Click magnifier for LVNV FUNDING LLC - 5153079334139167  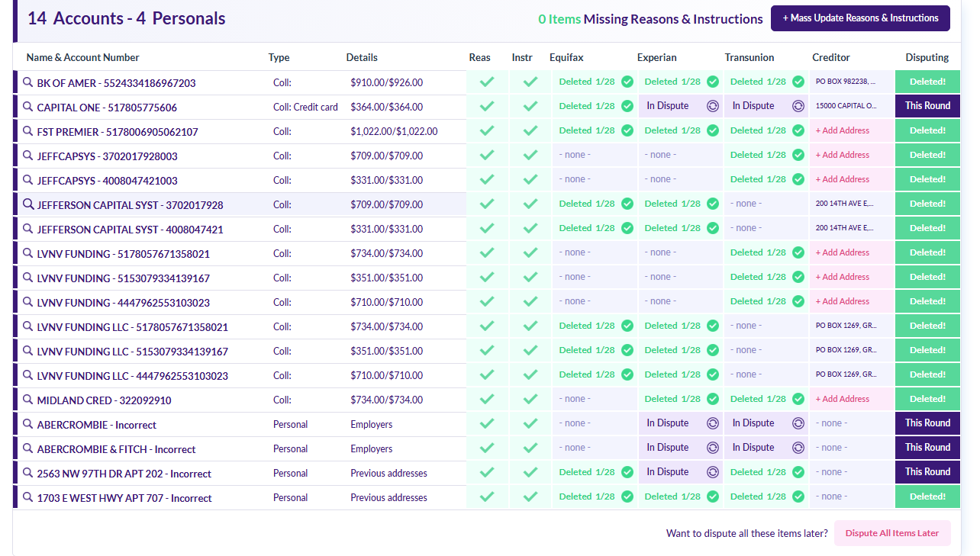pyautogui.click(x=28, y=351)
